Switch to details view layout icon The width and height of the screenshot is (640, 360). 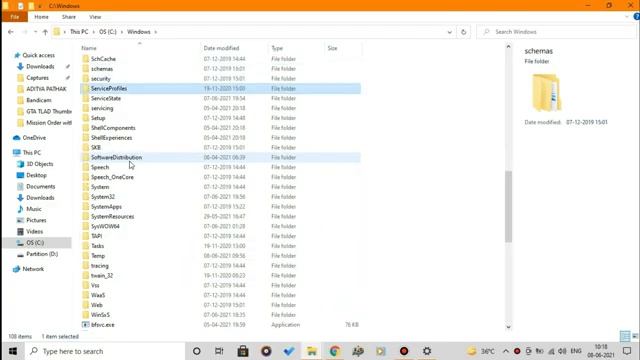[x=624, y=336]
